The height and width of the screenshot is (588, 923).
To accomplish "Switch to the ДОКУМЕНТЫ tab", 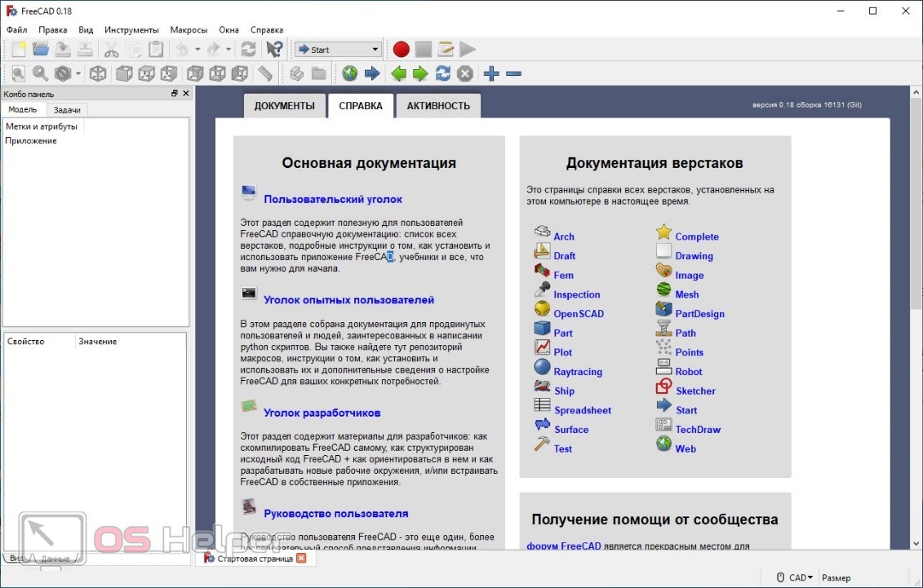I will [x=284, y=106].
